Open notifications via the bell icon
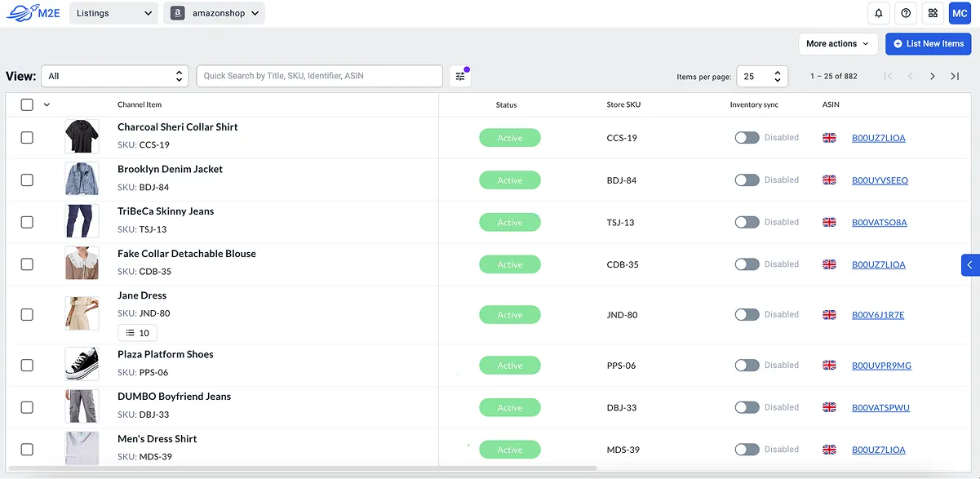 tap(880, 13)
